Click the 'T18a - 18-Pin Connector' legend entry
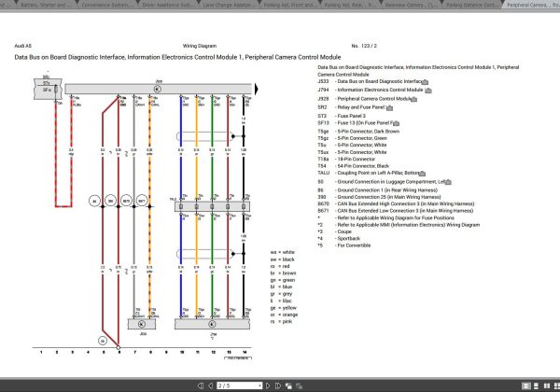560x392 pixels. (x=346, y=160)
